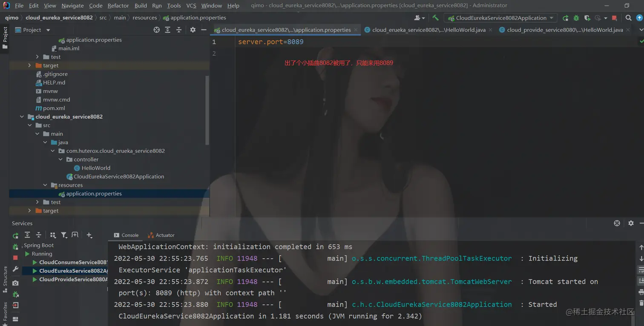Viewport: 644px width, 326px height.
Task: Open filter dropdown in Services toolbar
Action: tap(64, 235)
